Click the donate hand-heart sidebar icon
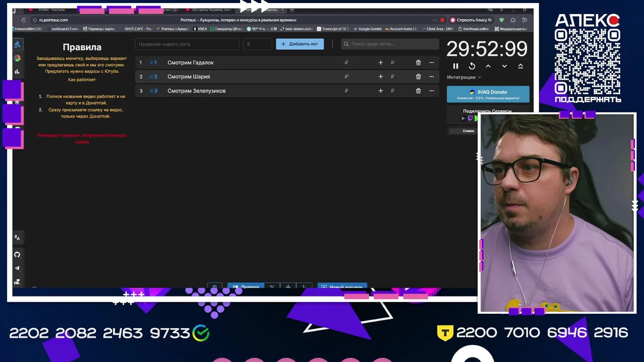 click(x=17, y=282)
